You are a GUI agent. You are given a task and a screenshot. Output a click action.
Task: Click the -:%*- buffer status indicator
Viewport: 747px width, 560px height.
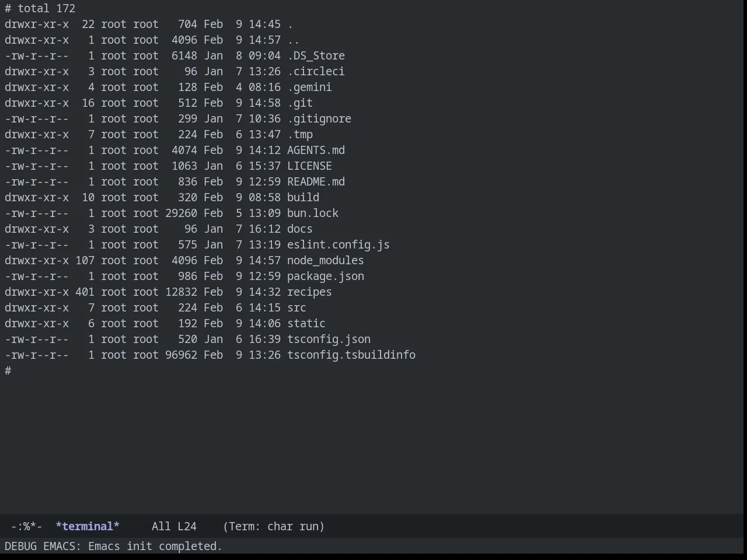coord(27,526)
